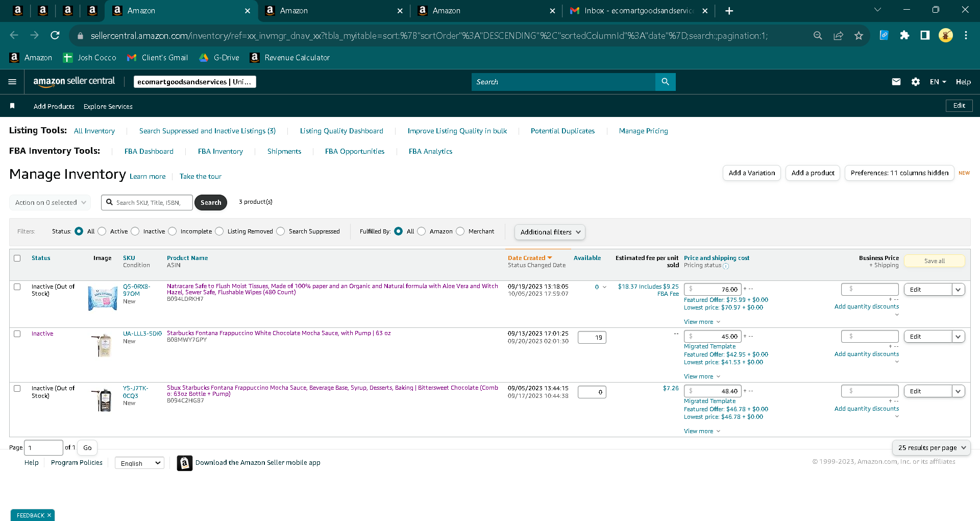Open Edit dropdown arrow for Natracare row
Image resolution: width=980 pixels, height=521 pixels.
coord(959,290)
